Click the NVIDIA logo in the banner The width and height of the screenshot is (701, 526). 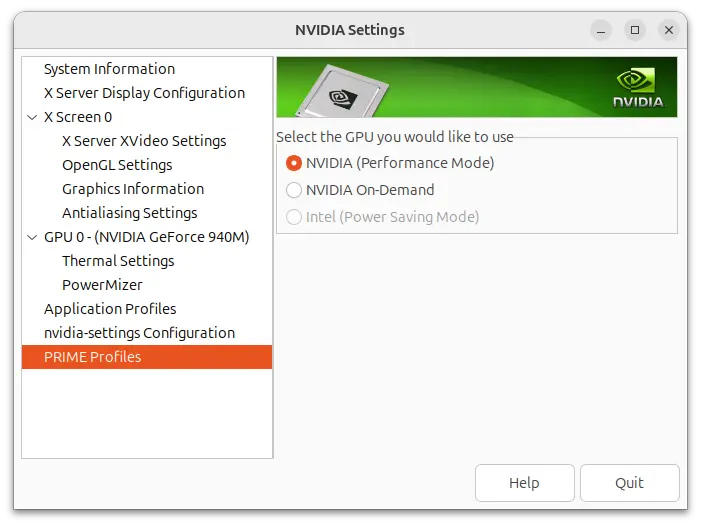click(637, 87)
